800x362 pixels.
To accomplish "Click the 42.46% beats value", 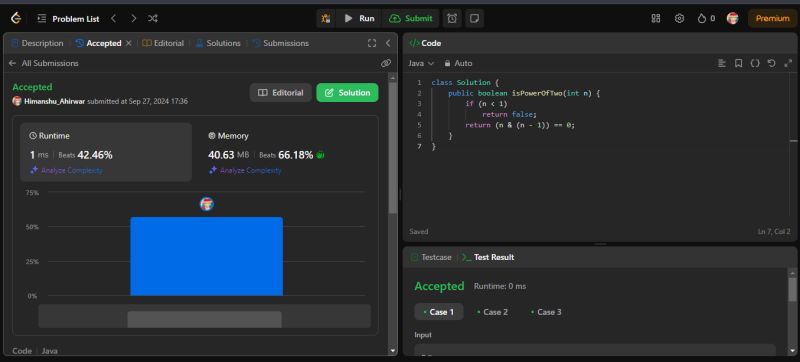I will click(95, 155).
